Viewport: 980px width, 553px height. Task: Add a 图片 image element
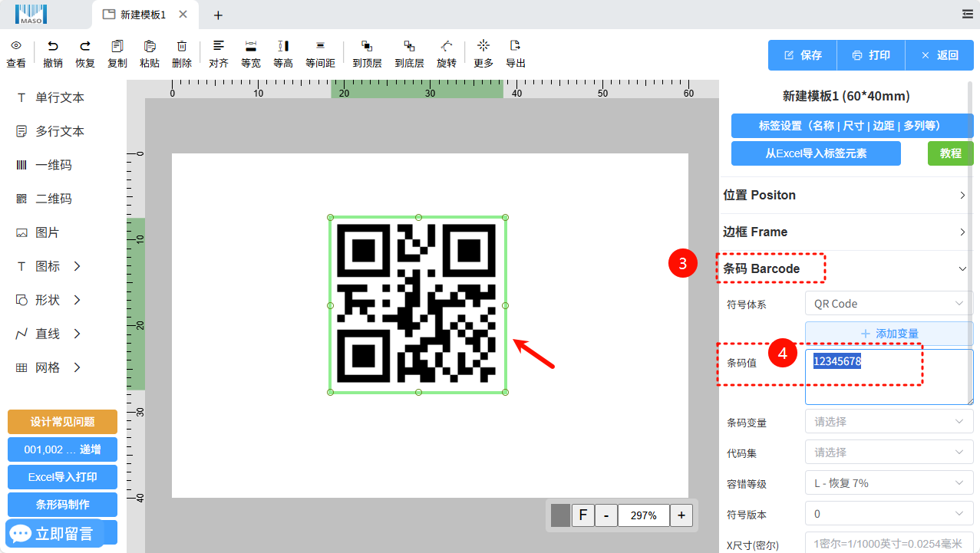(38, 232)
